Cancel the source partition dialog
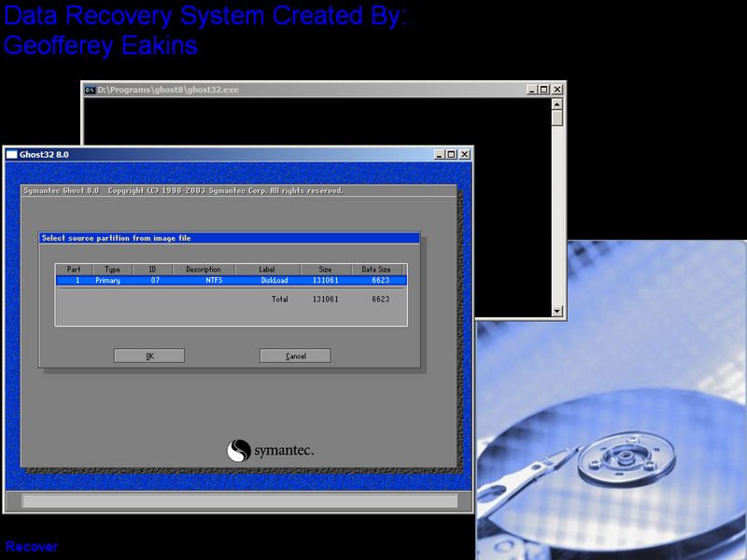 [x=295, y=356]
